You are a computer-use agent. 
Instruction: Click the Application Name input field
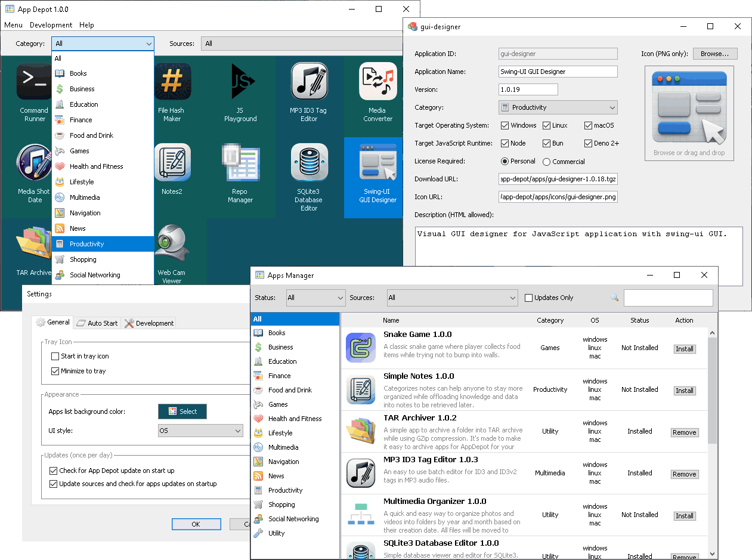tap(558, 72)
